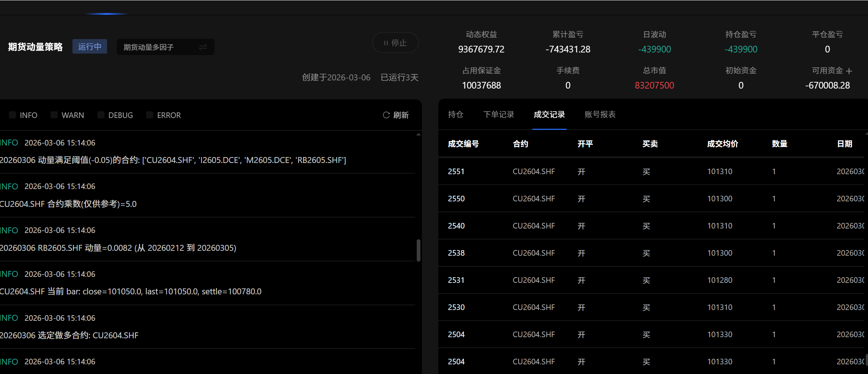Click the refresh circular arrow icon
The image size is (868, 374).
[386, 115]
